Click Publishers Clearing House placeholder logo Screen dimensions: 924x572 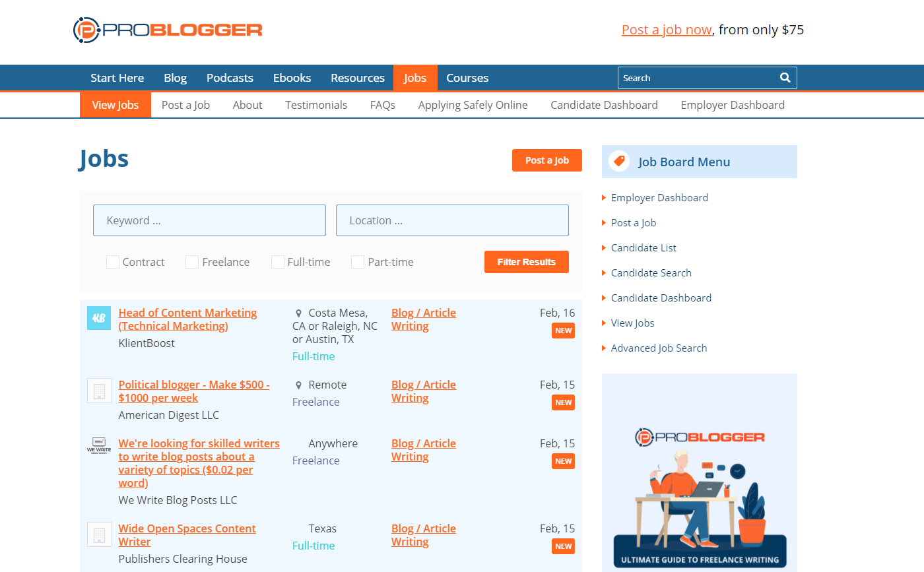coord(100,534)
